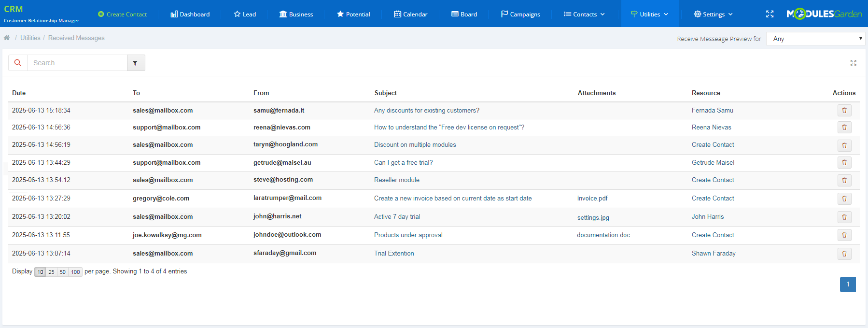This screenshot has width=868, height=328.
Task: Set display to 50 per page
Action: pyautogui.click(x=63, y=272)
